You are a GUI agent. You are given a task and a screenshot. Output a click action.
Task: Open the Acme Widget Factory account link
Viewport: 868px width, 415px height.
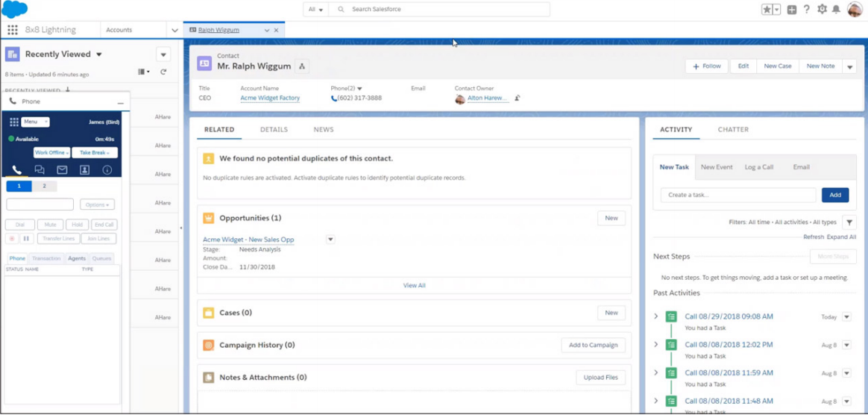(x=270, y=98)
